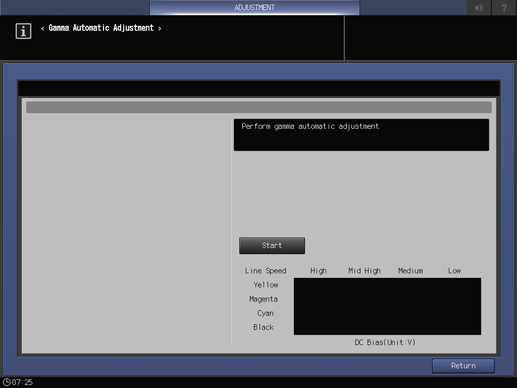Image resolution: width=517 pixels, height=388 pixels.
Task: Select the Cyan row label
Action: (x=265, y=313)
